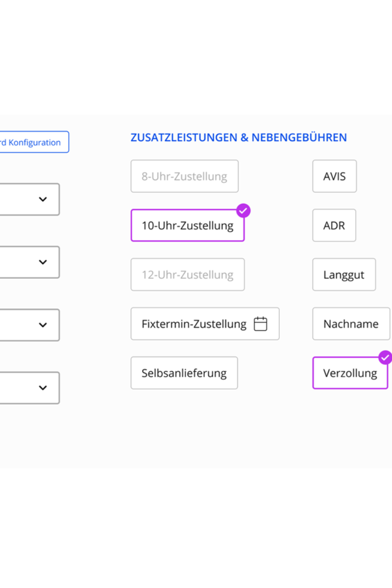The height and width of the screenshot is (588, 392).
Task: Click the greyed-out 12-Uhr-Zustellung option
Action: click(x=187, y=275)
